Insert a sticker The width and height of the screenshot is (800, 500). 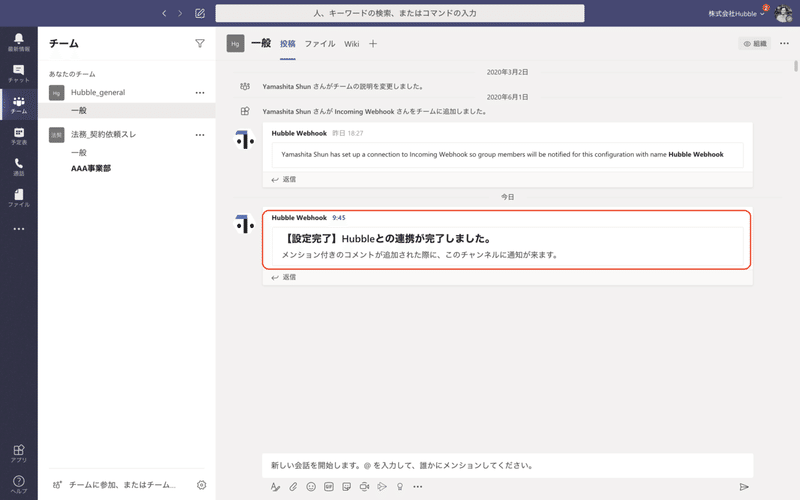point(346,487)
